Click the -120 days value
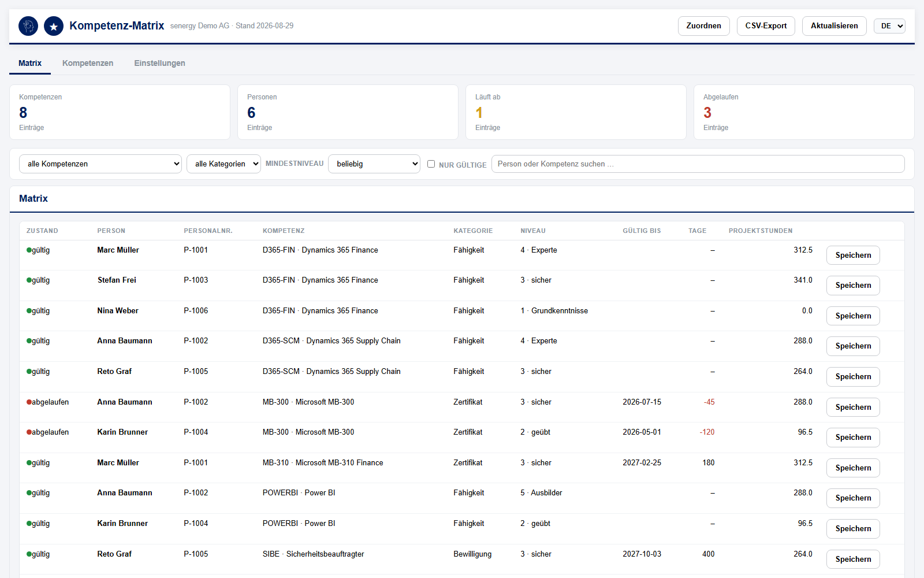The width and height of the screenshot is (924, 578). [x=707, y=432]
